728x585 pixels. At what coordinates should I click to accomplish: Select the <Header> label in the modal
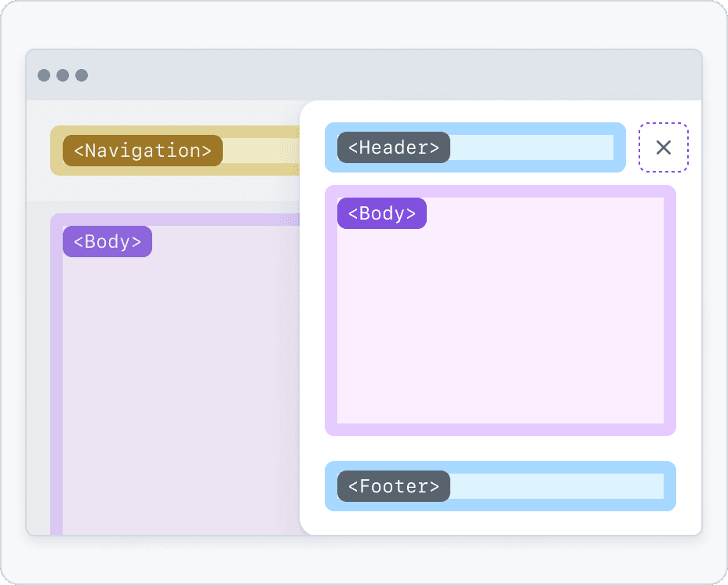click(394, 147)
